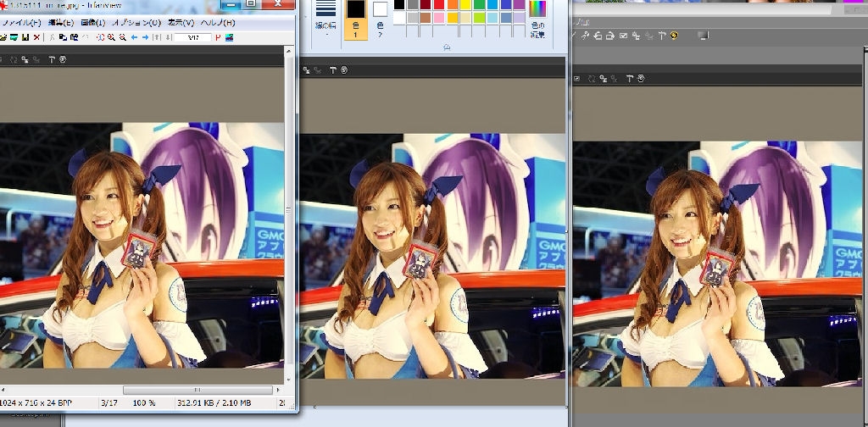Image resolution: width=868 pixels, height=427 pixels.
Task: Pick the dark red swatch in Paint palette
Action: click(x=426, y=4)
